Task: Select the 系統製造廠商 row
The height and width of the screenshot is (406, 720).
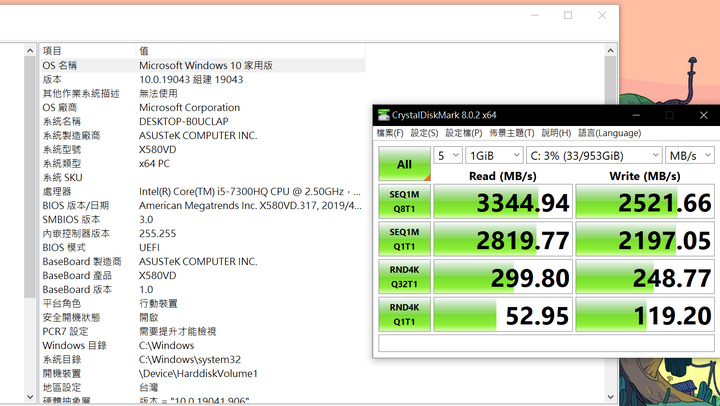Action: (x=202, y=135)
